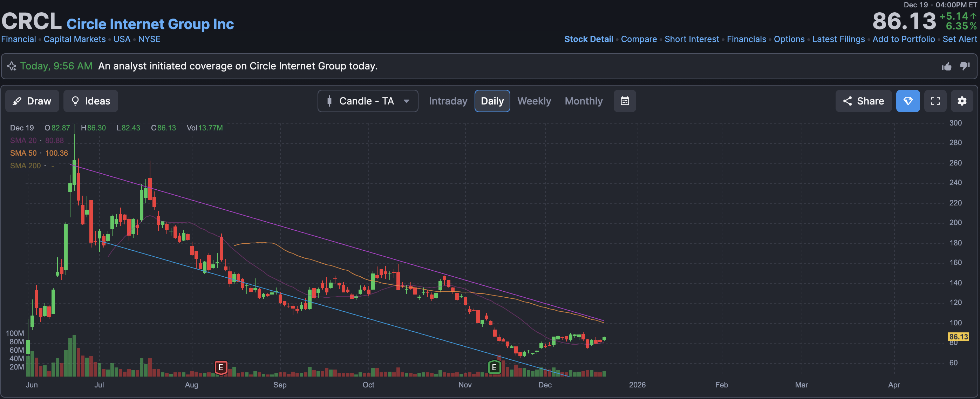Enter fullscreen chart mode
The width and height of the screenshot is (980, 399).
(x=935, y=101)
